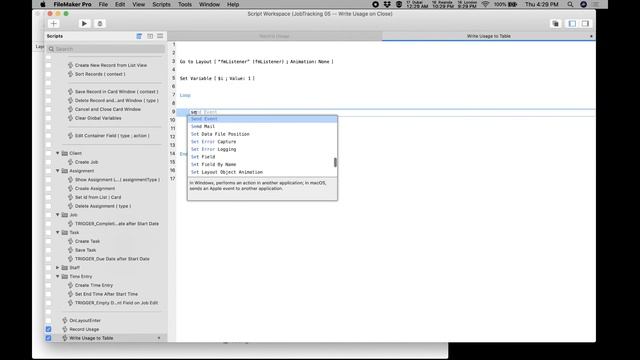The height and width of the screenshot is (360, 640).
Task: Click the script icon beside OnLayoutEnter
Action: [x=64, y=320]
